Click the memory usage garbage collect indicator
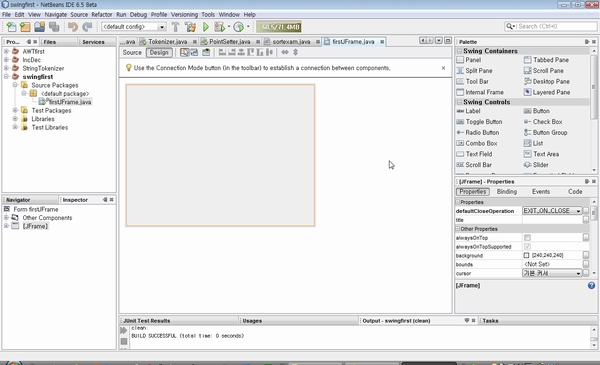The width and height of the screenshot is (600, 365). point(279,27)
